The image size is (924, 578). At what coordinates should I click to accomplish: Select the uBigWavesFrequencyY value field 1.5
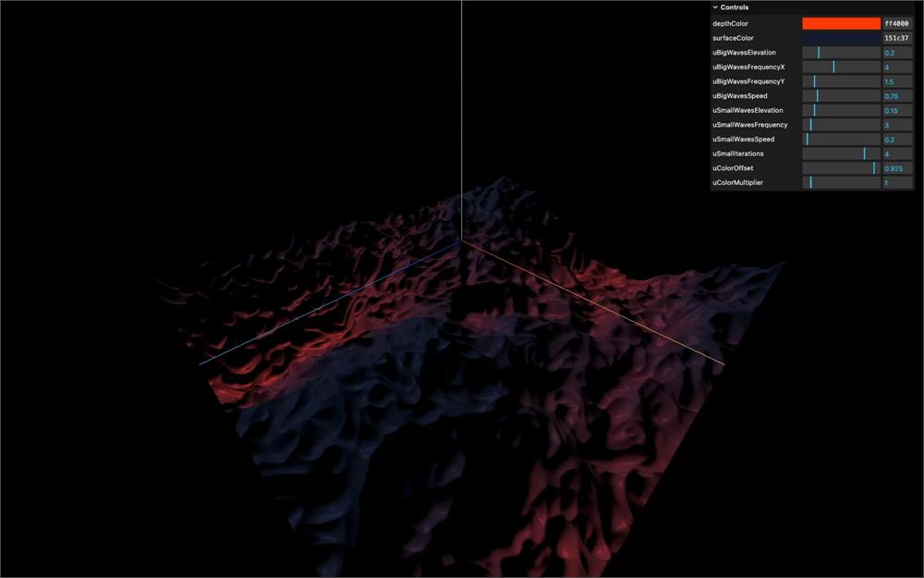(x=897, y=81)
